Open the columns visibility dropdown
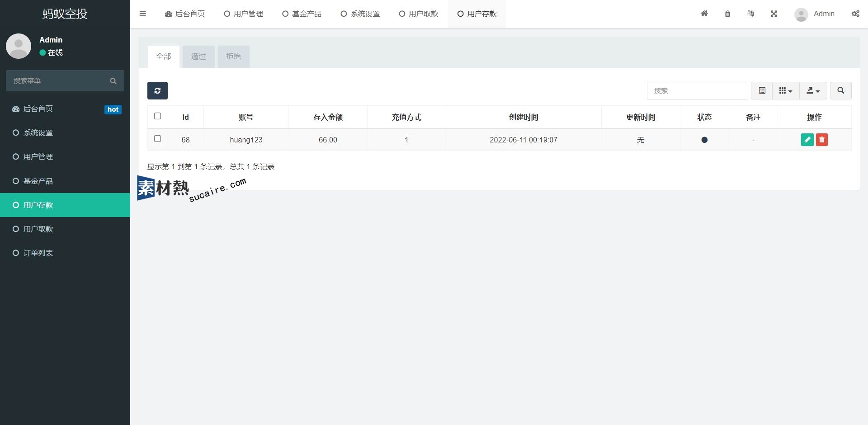The height and width of the screenshot is (425, 868). [x=785, y=90]
